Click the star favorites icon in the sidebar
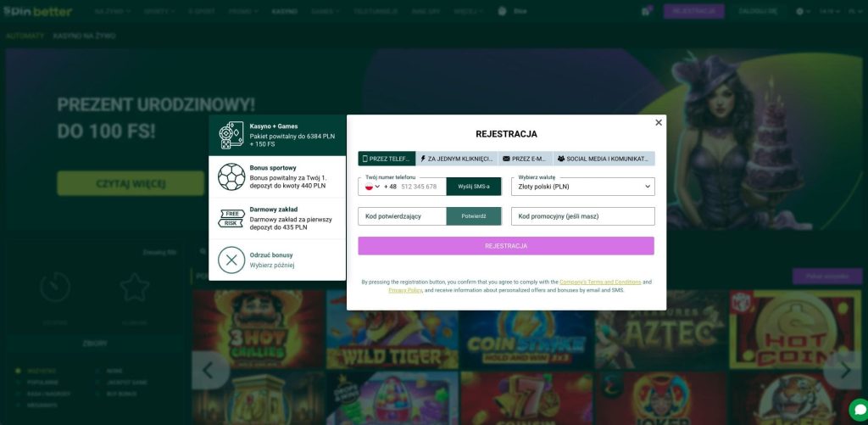The image size is (868, 425). click(135, 288)
